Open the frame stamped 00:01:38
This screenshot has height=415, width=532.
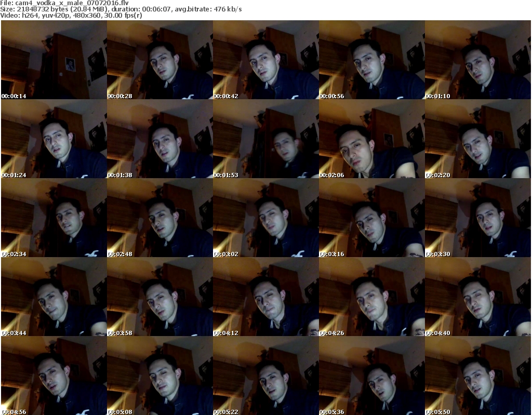pyautogui.click(x=160, y=139)
